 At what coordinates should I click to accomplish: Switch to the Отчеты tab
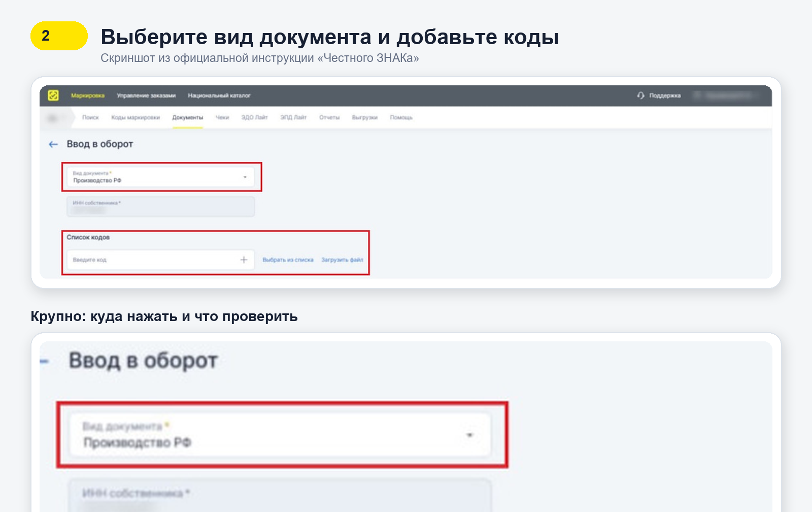329,117
